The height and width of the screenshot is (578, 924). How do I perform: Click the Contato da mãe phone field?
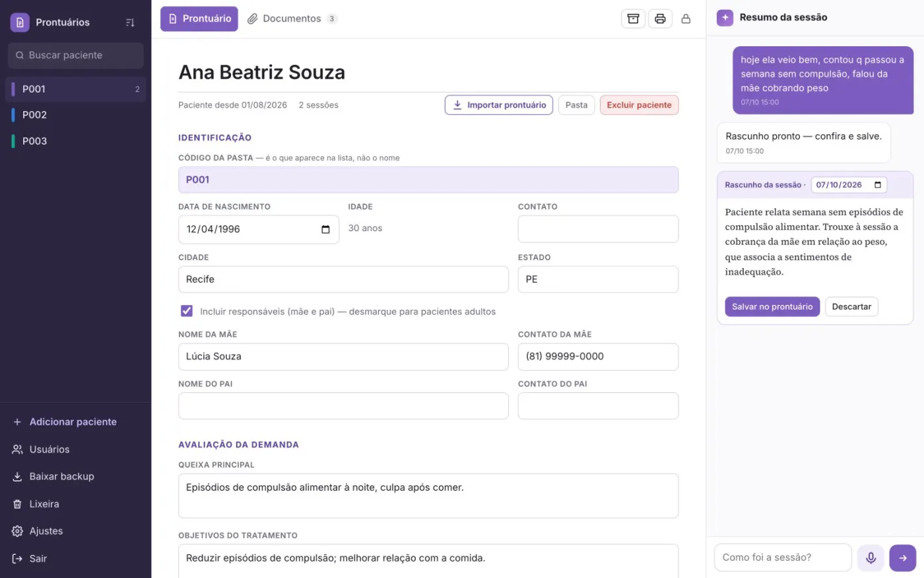[x=598, y=357]
